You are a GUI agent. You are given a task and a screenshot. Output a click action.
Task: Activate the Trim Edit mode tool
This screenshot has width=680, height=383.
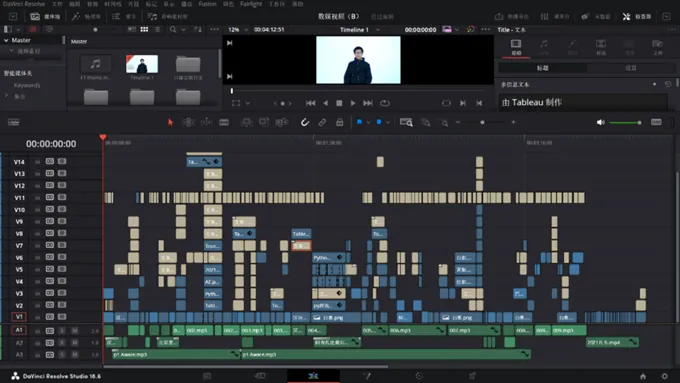188,122
